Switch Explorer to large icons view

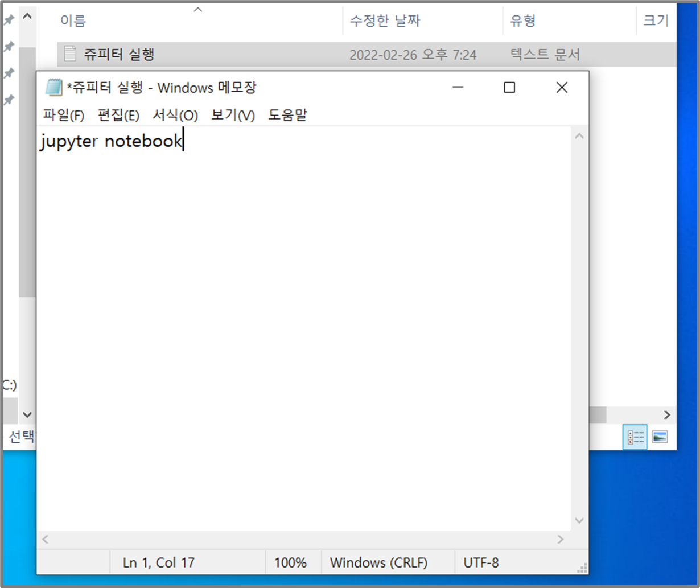(660, 437)
